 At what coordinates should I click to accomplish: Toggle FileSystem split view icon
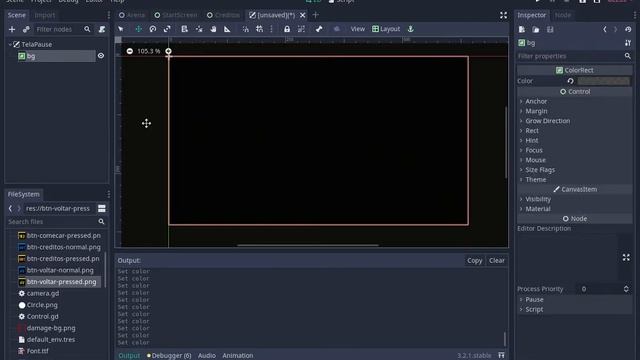[x=102, y=209]
